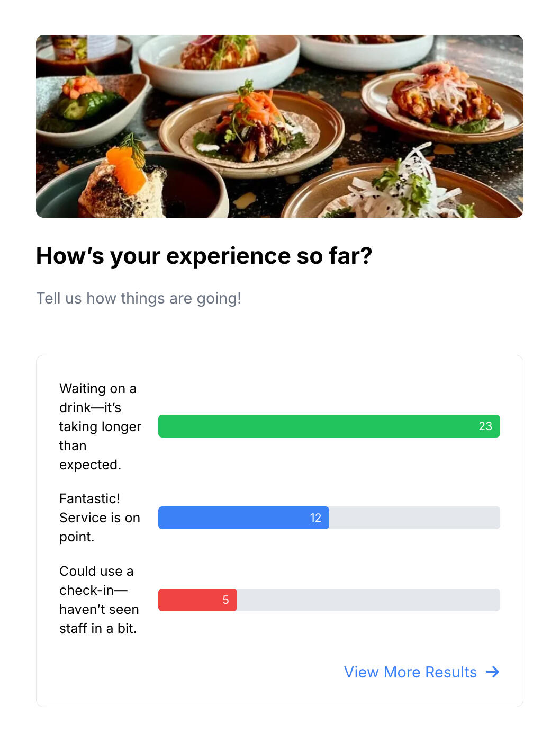Click the vote count 23 on the green bar

[x=485, y=426]
